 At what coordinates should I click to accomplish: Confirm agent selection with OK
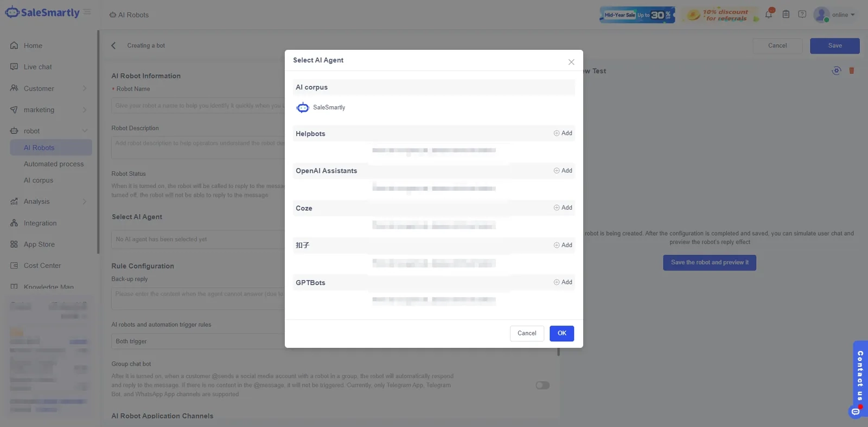coord(561,333)
